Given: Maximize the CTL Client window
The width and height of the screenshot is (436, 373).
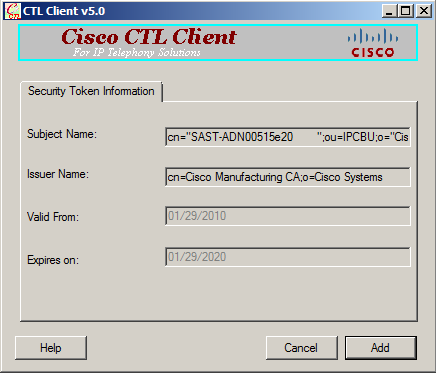Looking at the screenshot, I should coord(406,11).
